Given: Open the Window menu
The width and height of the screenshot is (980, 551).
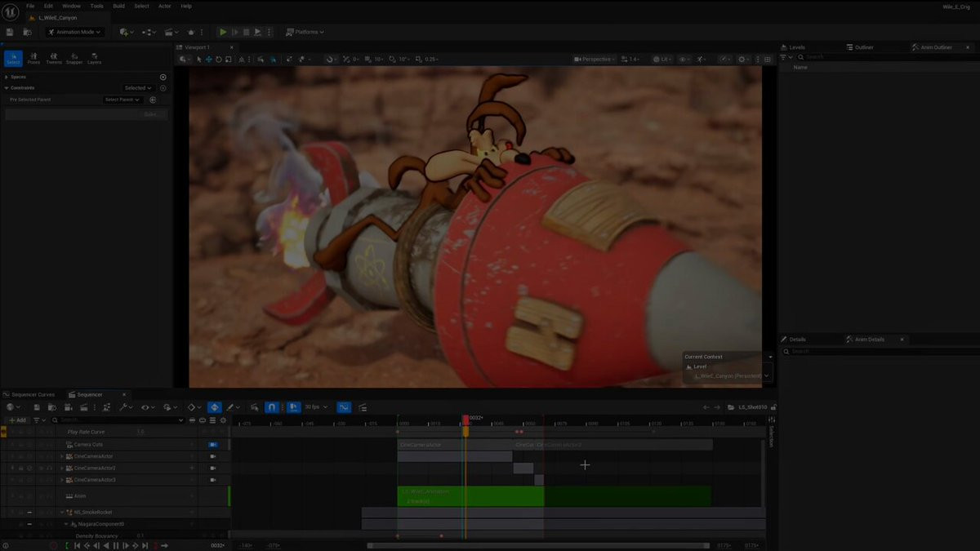Looking at the screenshot, I should 71,6.
